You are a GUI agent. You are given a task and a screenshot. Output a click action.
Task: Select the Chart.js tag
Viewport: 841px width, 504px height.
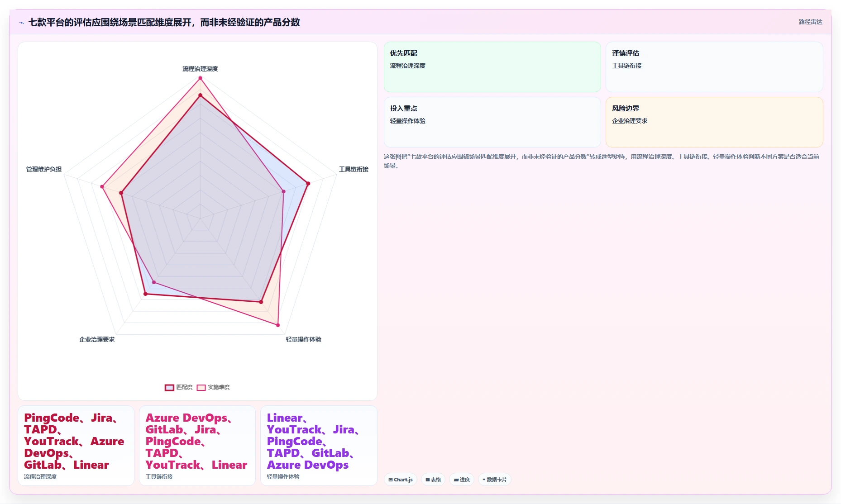[x=401, y=480]
